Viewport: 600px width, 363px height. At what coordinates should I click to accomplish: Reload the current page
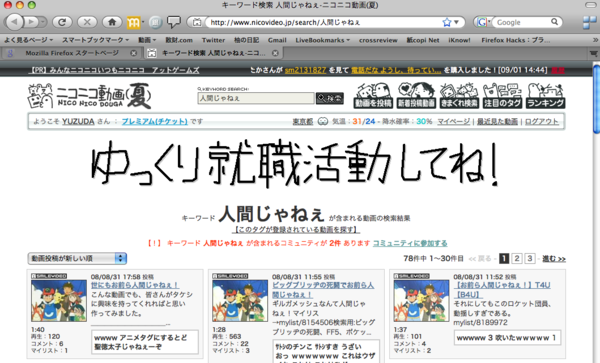click(x=62, y=22)
